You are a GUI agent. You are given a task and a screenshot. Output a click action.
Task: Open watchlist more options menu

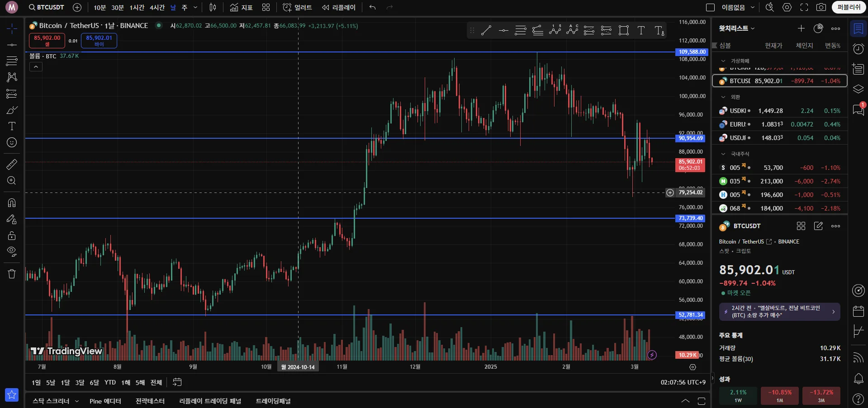click(835, 28)
